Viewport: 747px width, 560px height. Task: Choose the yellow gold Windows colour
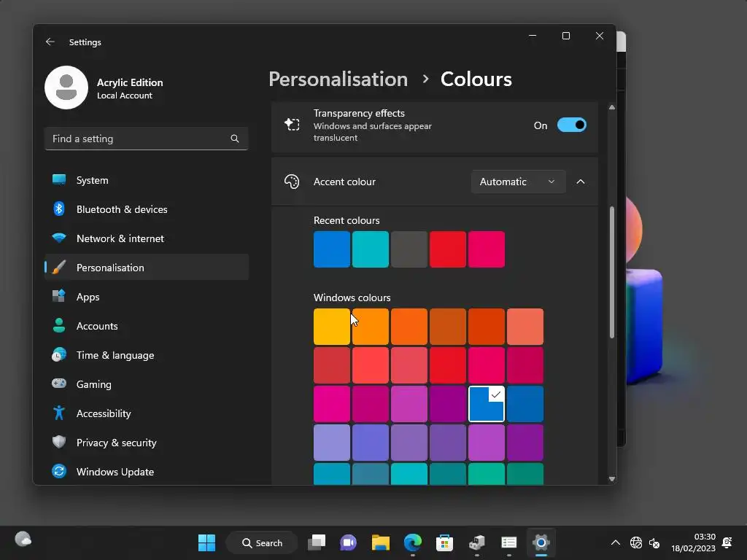tap(332, 327)
